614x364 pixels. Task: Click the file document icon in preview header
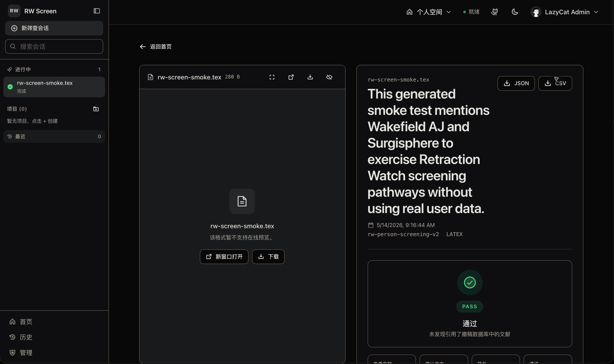(150, 77)
